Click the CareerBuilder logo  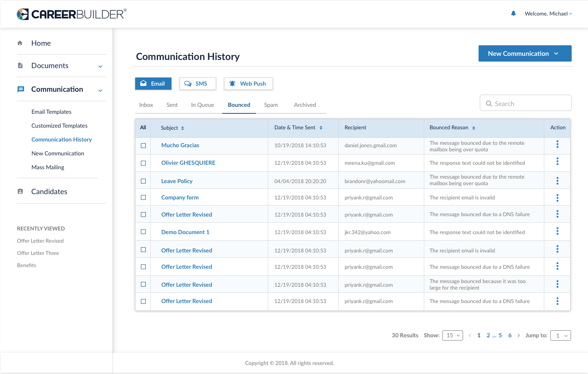[71, 14]
